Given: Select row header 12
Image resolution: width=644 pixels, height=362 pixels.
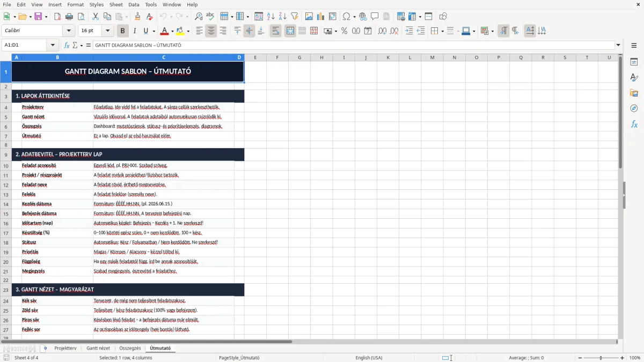Looking at the screenshot, I should click(6, 184).
